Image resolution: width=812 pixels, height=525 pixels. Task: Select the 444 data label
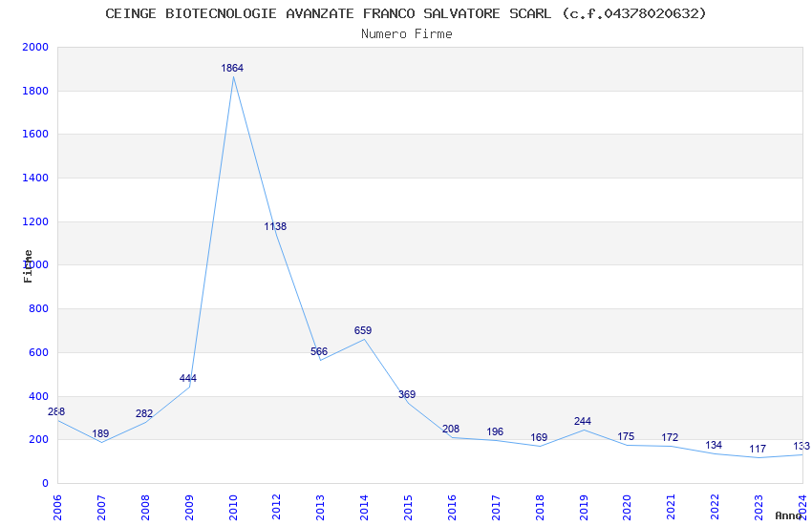188,378
